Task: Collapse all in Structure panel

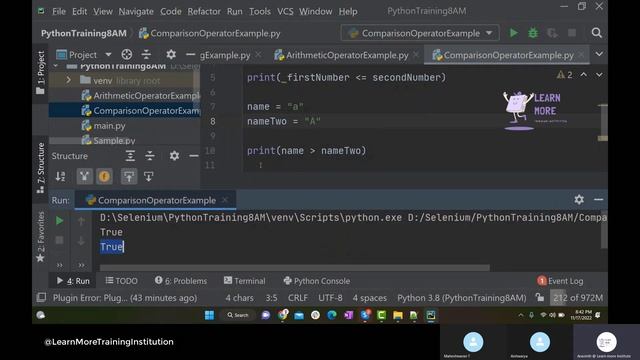Action: (x=150, y=156)
